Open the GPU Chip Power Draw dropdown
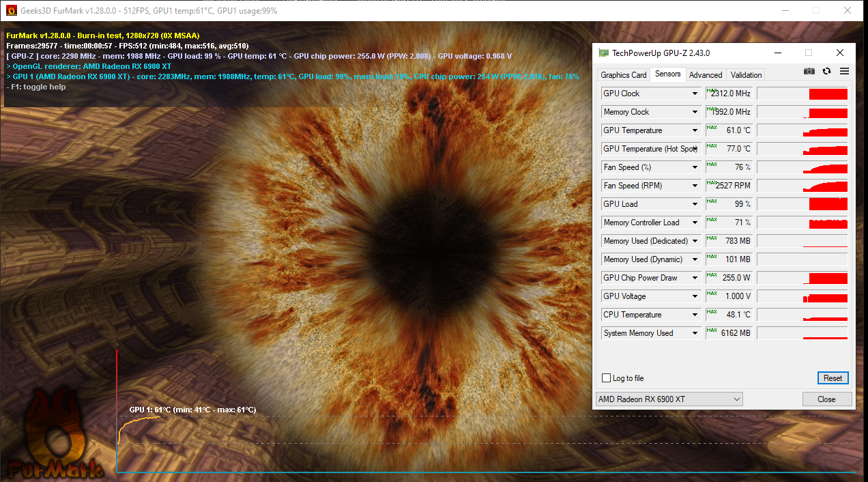Screen dimensions: 868x482 tap(695, 278)
